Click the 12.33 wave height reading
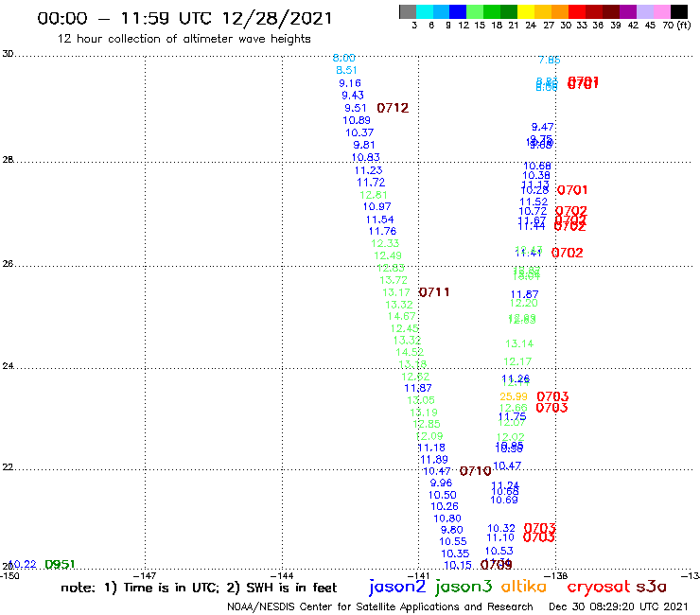The image size is (700, 615). click(385, 244)
